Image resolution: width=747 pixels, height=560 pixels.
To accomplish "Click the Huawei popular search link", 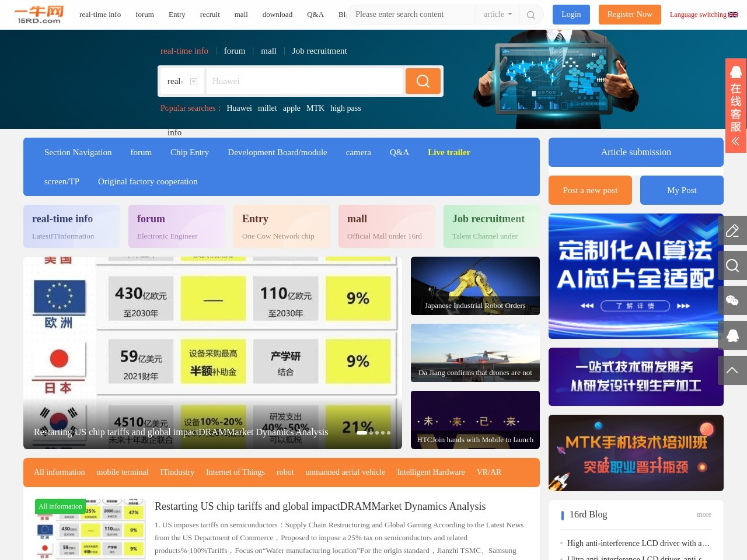I will (239, 108).
